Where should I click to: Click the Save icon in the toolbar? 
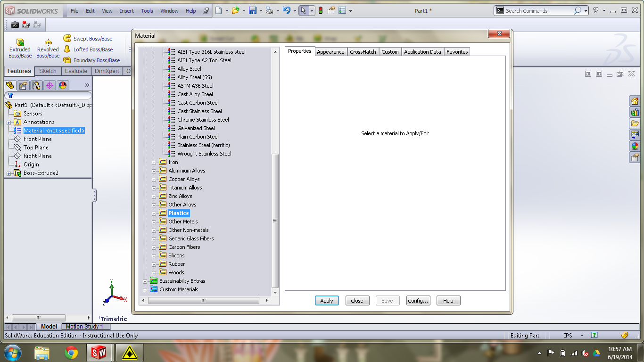254,10
